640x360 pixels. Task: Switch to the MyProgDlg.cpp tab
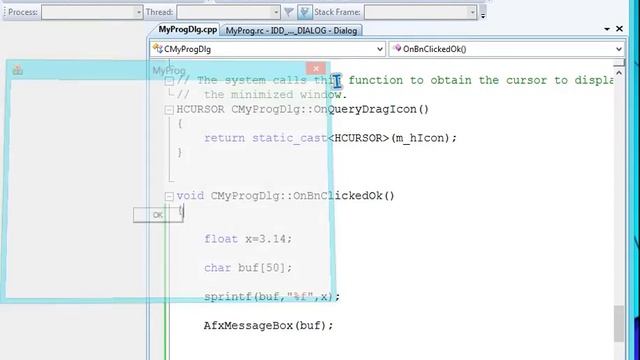tap(187, 30)
